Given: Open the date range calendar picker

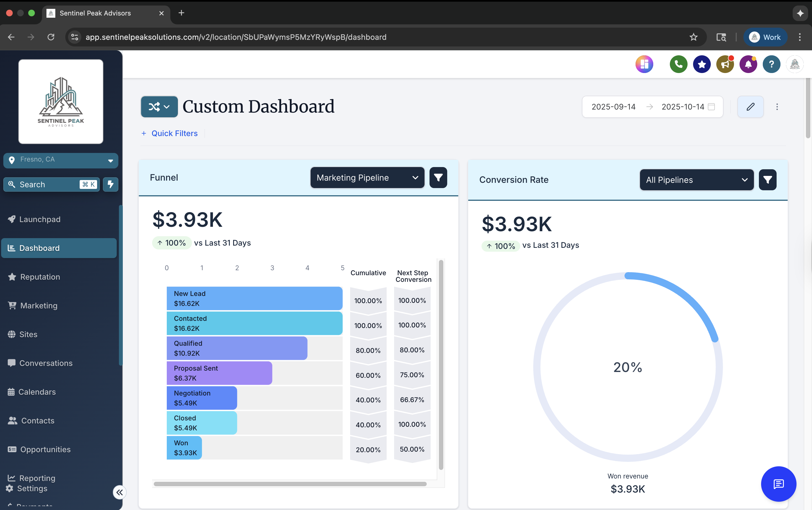Looking at the screenshot, I should point(712,106).
